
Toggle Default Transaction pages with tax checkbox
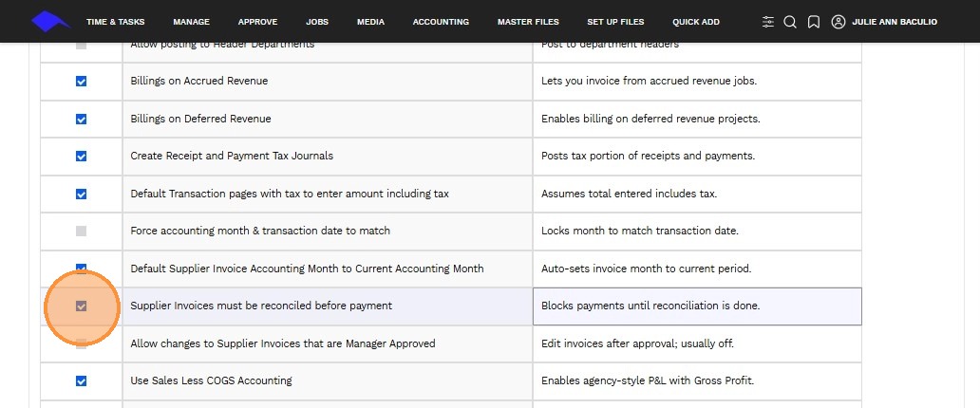[81, 195]
